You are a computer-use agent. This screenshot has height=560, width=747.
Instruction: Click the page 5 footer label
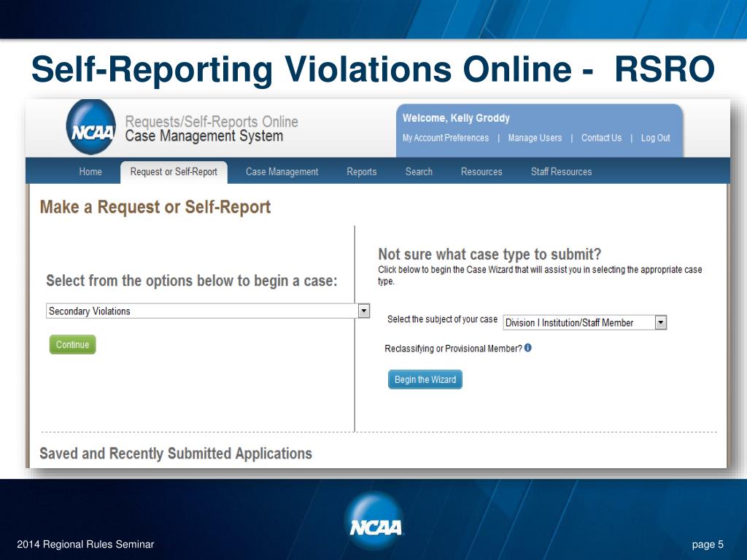click(x=708, y=544)
